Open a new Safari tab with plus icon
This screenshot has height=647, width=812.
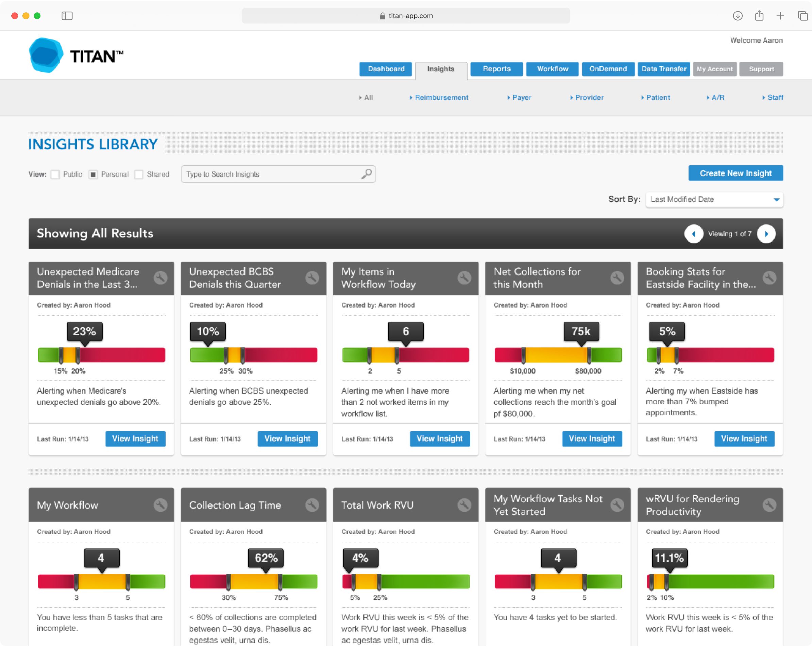[780, 15]
